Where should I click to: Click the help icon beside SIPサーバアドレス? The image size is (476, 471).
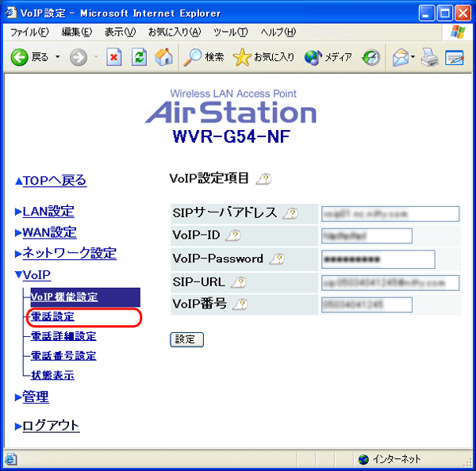290,213
